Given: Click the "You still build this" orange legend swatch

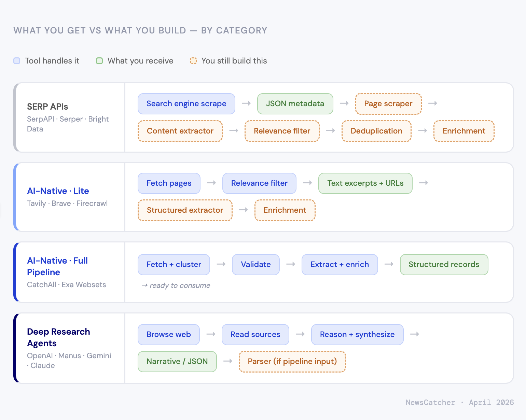Looking at the screenshot, I should point(193,61).
